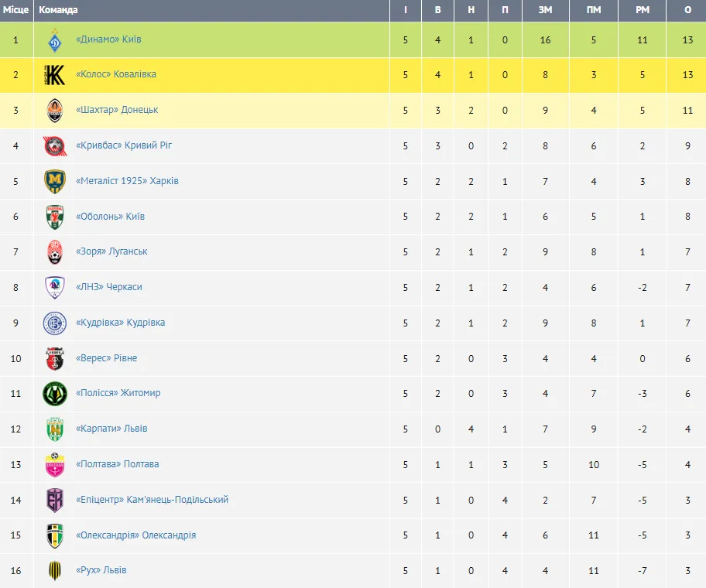Open the «Карпати» Львів team link
This screenshot has height=588, width=706.
(111, 429)
